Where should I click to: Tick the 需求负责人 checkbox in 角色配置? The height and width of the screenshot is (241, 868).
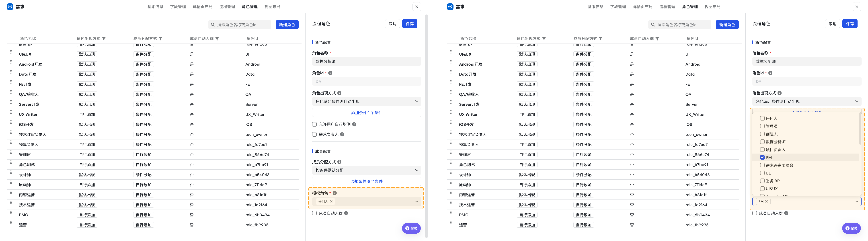click(314, 134)
